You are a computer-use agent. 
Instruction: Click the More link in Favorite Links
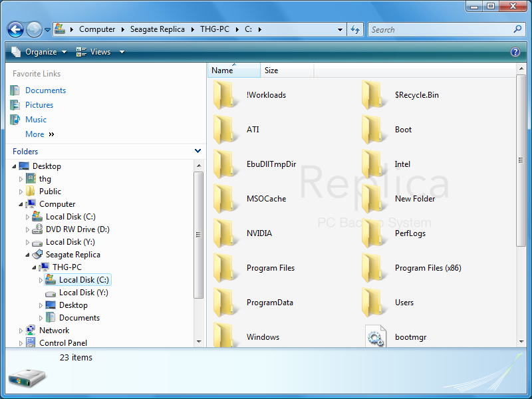point(35,134)
